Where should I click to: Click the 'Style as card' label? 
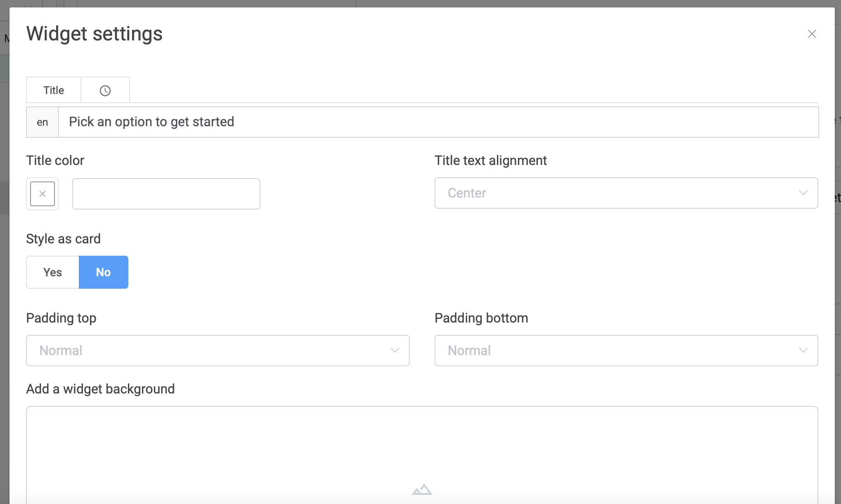(x=63, y=239)
